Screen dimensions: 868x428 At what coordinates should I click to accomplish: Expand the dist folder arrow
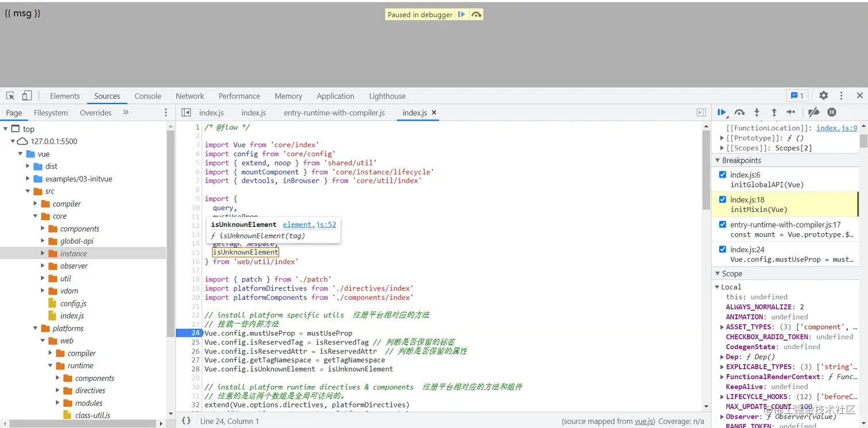[x=28, y=166]
